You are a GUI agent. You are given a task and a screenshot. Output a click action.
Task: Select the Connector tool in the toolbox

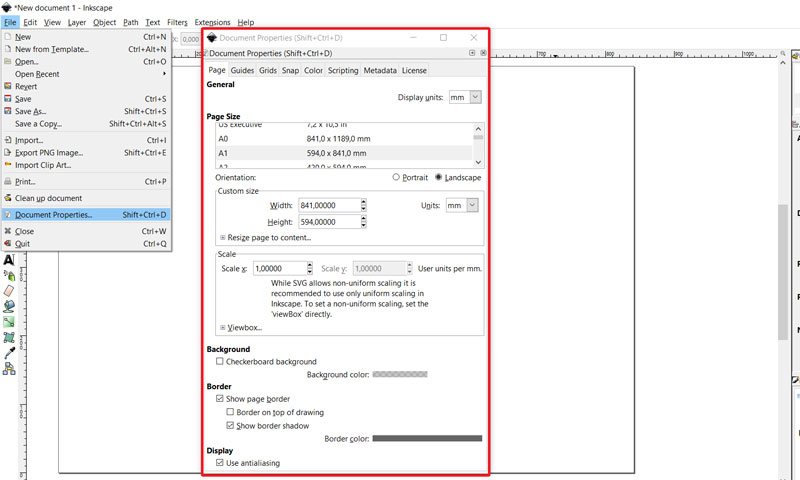[x=9, y=368]
